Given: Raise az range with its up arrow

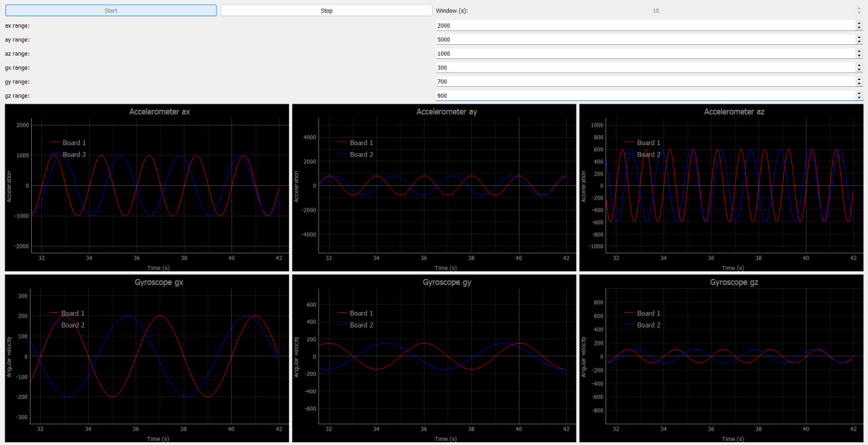Looking at the screenshot, I should 859,51.
